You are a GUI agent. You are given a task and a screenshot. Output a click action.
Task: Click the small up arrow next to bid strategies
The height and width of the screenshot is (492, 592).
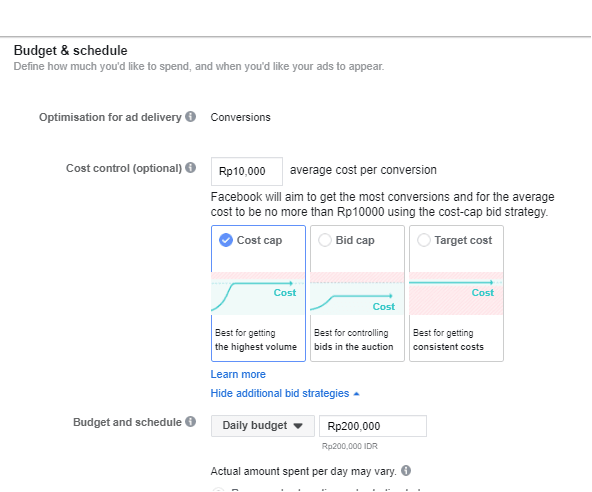point(356,394)
